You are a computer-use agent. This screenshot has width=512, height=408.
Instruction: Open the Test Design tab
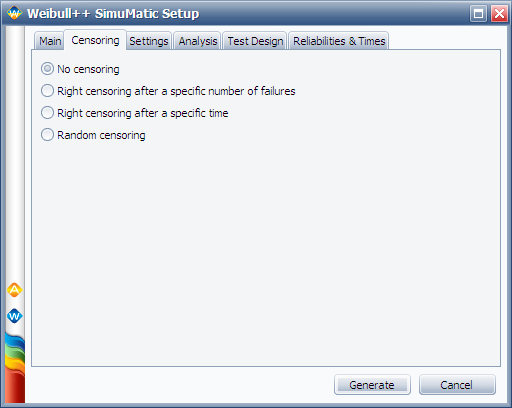[x=255, y=41]
